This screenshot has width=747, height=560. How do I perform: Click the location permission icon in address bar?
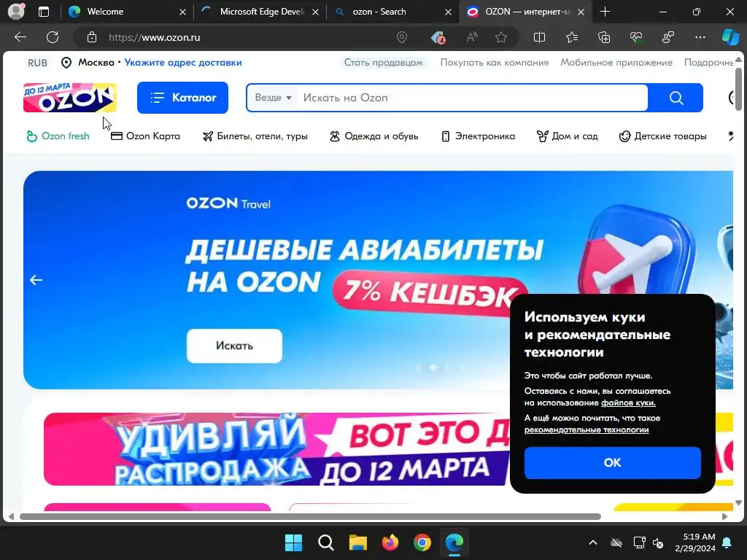[402, 37]
